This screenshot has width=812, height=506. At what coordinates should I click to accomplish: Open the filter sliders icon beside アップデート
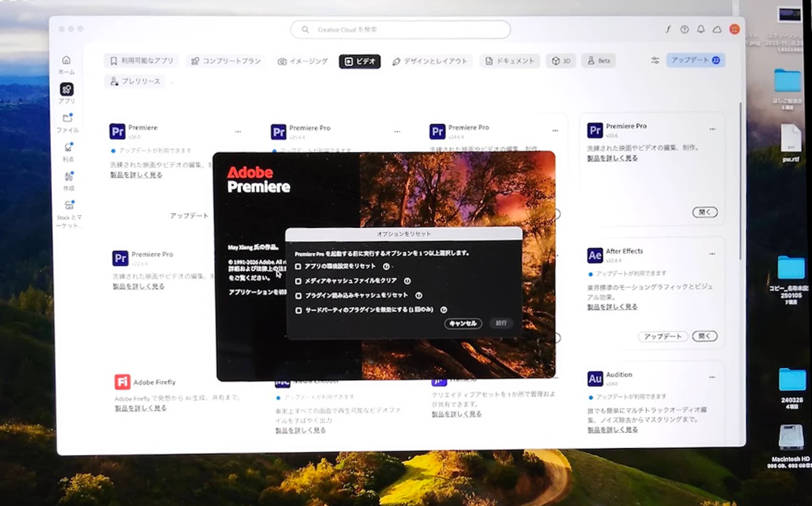(x=655, y=60)
